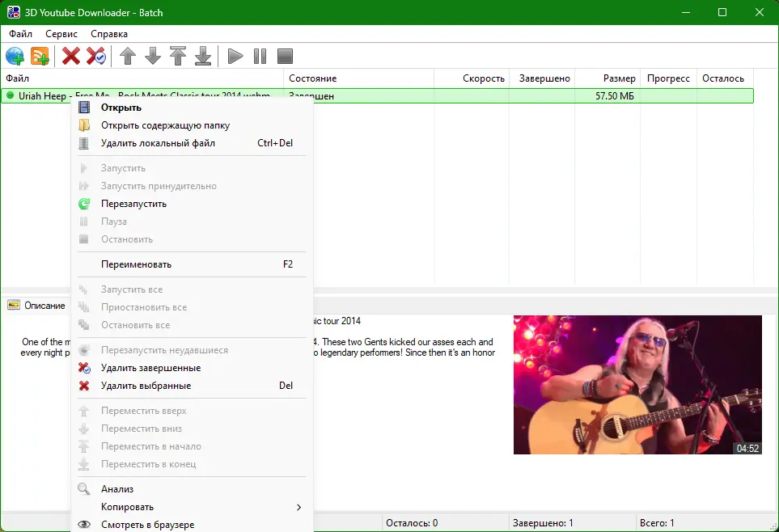Select the move to top toolbar icon
Viewport: 779px width, 532px height.
[x=179, y=56]
